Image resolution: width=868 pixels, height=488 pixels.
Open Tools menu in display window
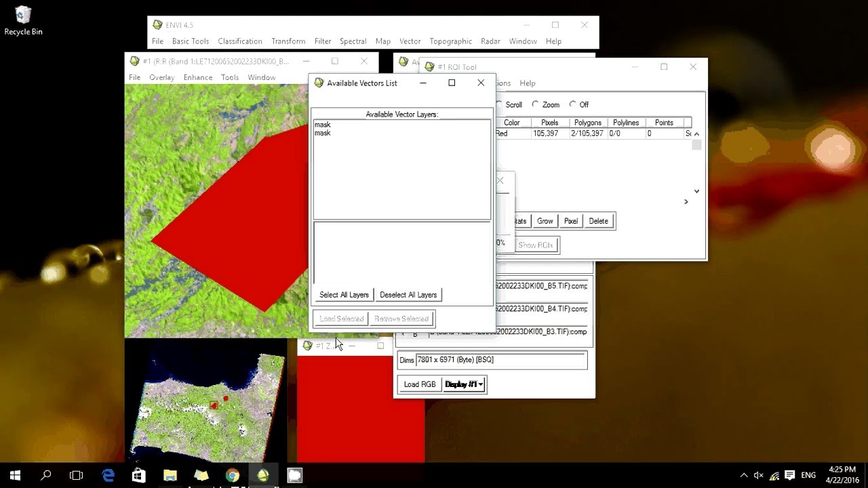(x=230, y=77)
